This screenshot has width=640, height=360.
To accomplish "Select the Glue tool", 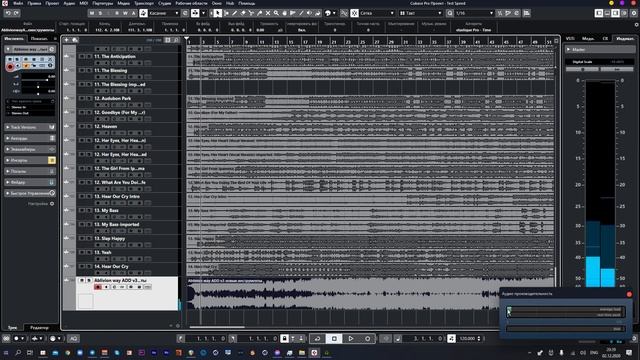I will coord(260,13).
